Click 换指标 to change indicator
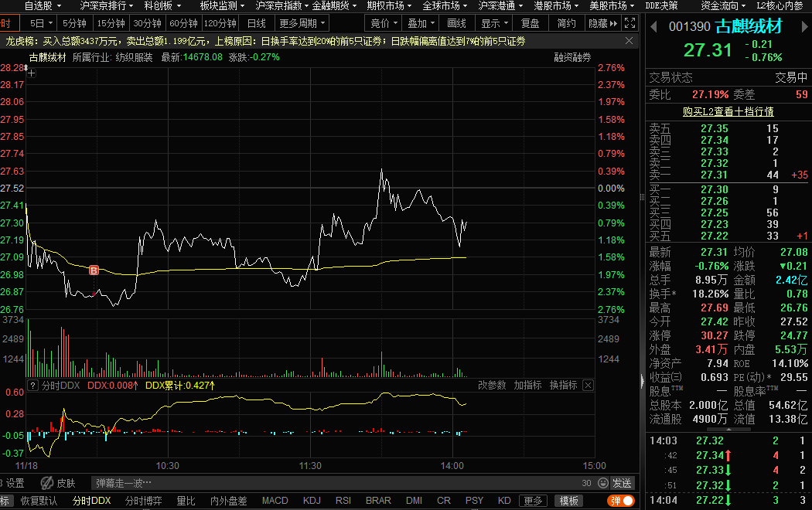 coord(563,386)
